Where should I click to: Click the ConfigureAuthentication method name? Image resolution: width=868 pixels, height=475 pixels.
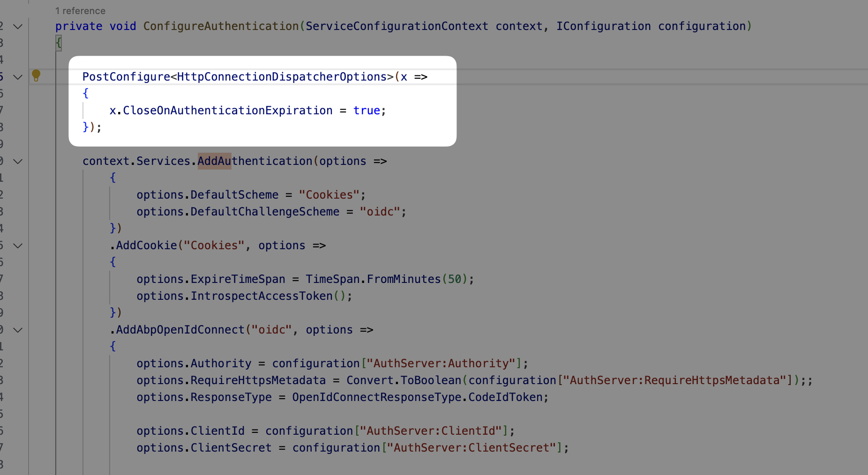pos(221,26)
